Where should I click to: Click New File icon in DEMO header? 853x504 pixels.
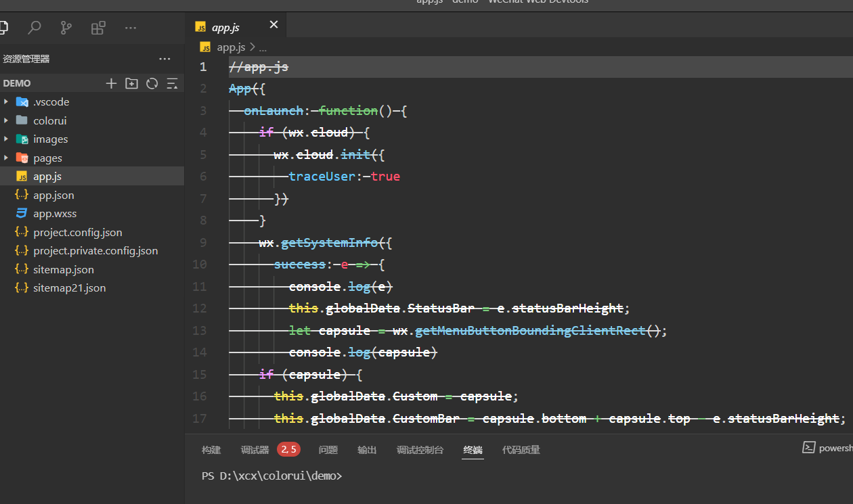111,83
